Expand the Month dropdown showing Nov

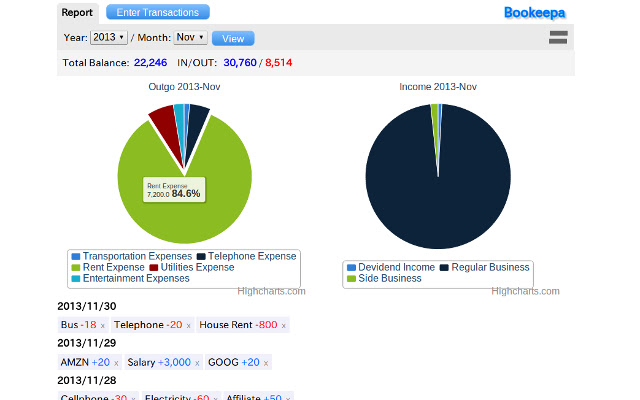click(x=190, y=37)
